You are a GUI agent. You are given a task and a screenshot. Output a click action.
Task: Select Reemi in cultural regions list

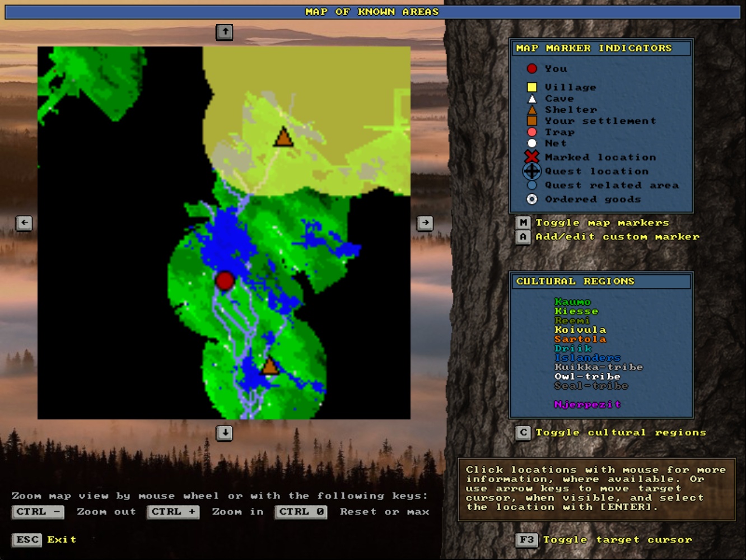tap(572, 321)
